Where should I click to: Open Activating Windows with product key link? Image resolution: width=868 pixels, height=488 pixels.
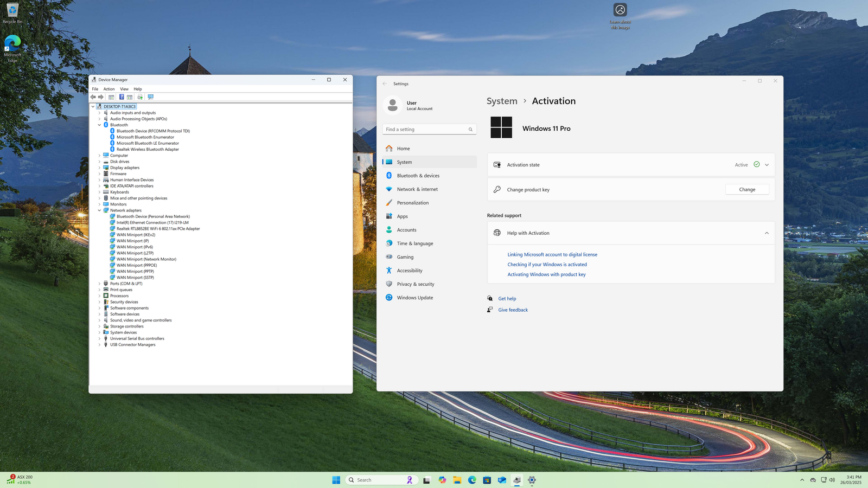click(546, 274)
